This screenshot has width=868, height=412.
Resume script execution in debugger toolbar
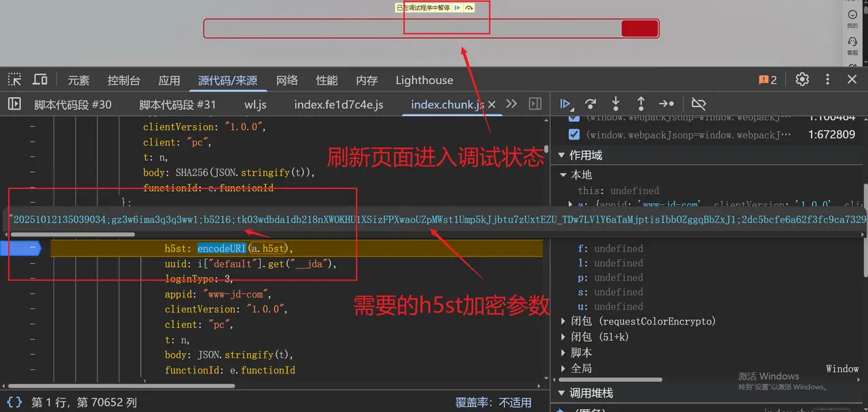[564, 104]
